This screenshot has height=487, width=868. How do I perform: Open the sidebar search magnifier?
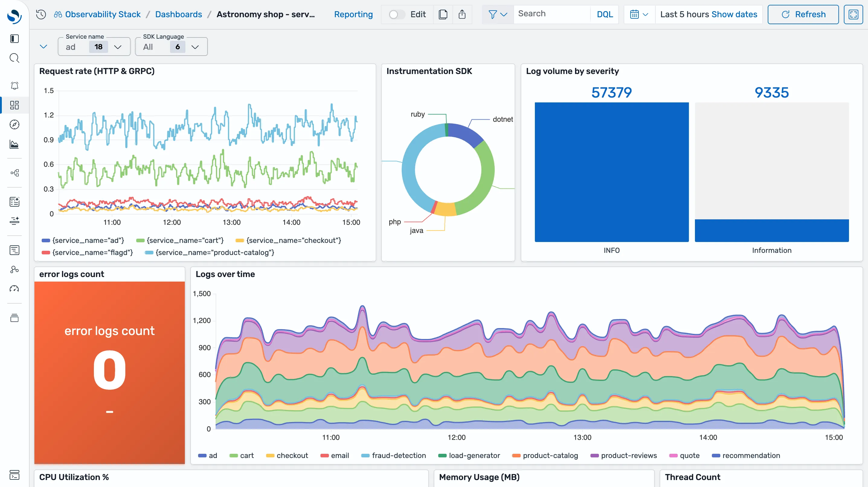tap(14, 58)
